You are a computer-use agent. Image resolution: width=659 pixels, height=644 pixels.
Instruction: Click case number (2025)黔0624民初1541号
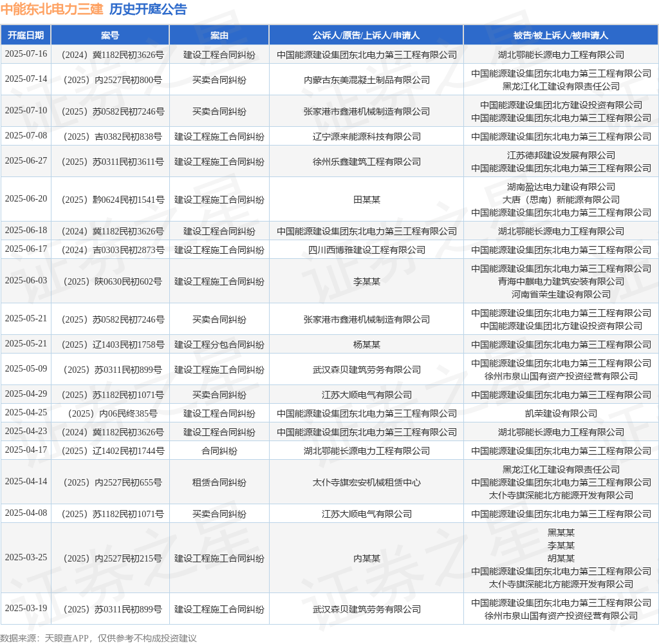click(113, 200)
